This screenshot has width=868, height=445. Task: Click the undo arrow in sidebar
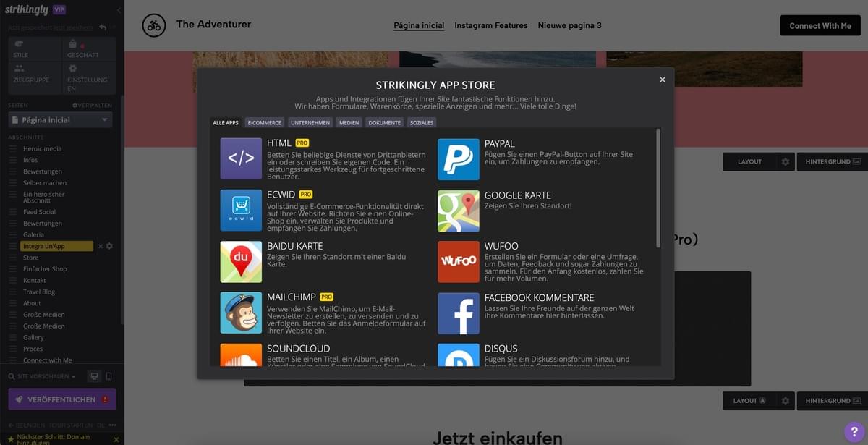pos(103,27)
